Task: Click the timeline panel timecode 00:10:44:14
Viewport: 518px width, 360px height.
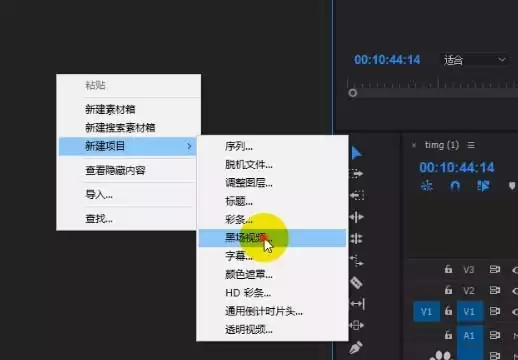Action: pyautogui.click(x=457, y=167)
